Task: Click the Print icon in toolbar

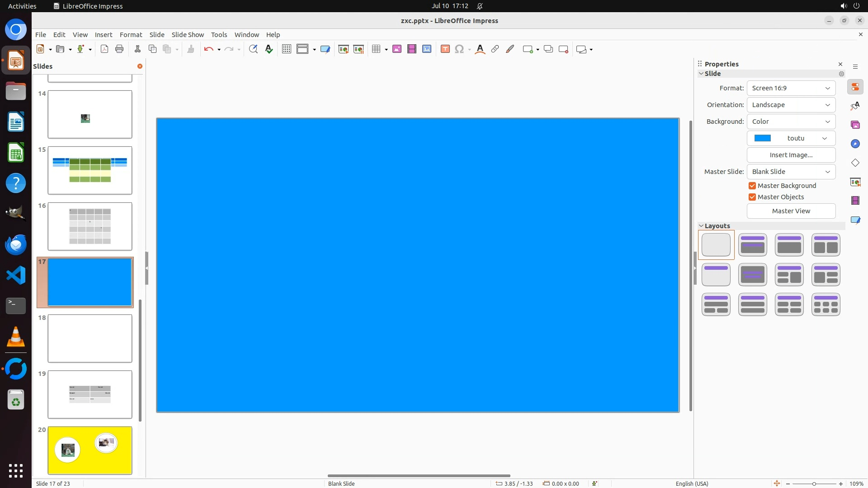Action: pyautogui.click(x=119, y=49)
